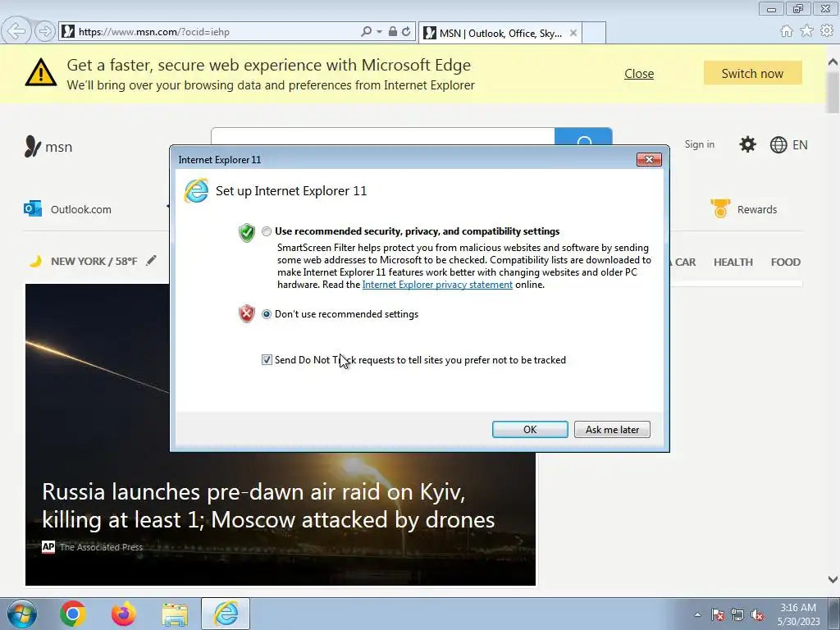Select the FOOD category tab
Screen dimensions: 840x630
click(x=785, y=262)
